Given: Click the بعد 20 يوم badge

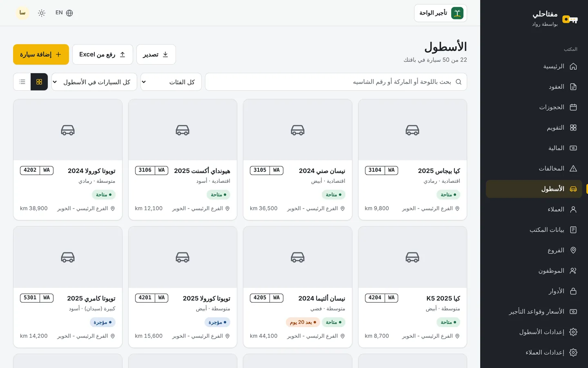Looking at the screenshot, I should (x=303, y=322).
